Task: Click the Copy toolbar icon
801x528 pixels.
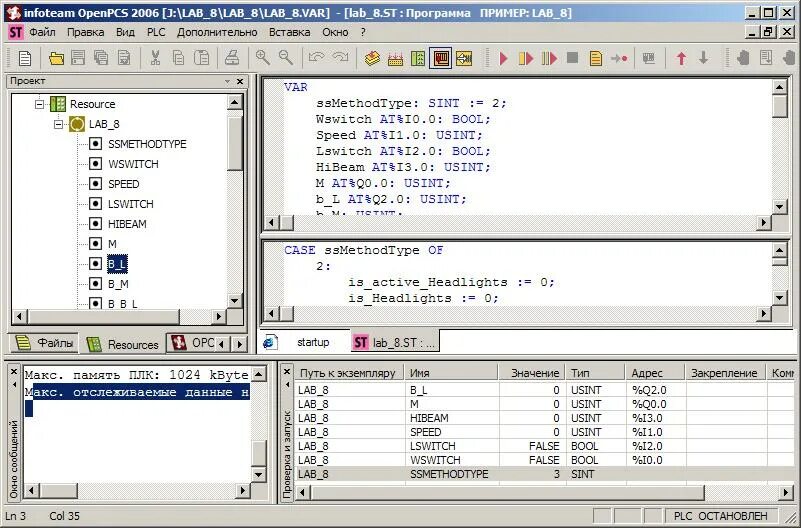Action: coord(178,58)
